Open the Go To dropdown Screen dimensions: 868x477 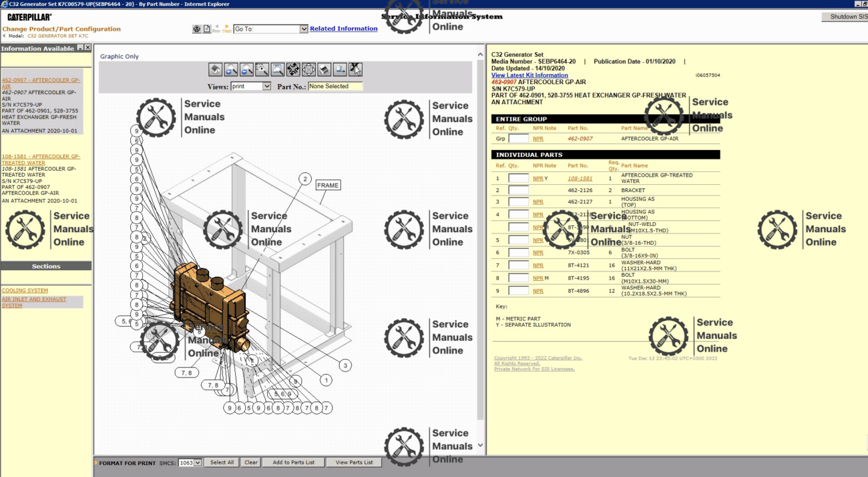click(304, 29)
